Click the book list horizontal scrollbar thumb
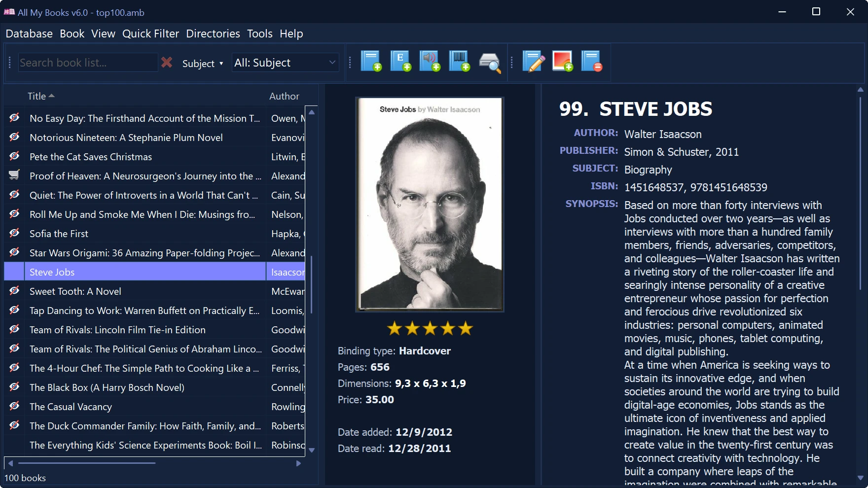 (87, 463)
